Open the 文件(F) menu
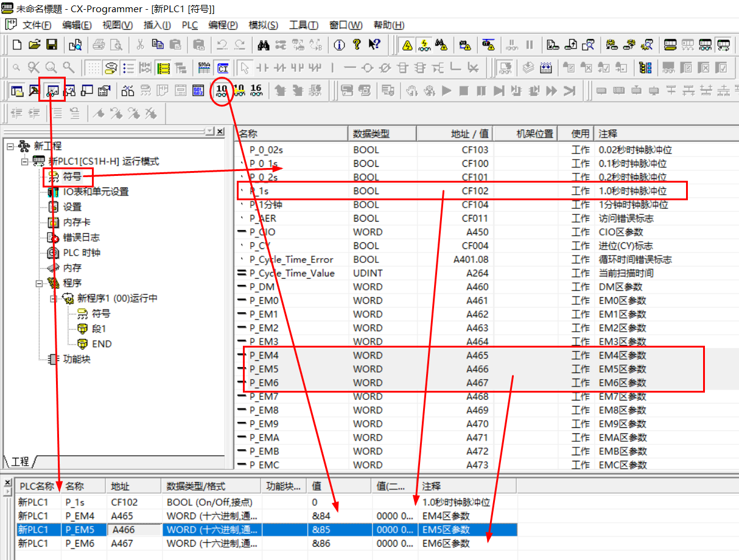The width and height of the screenshot is (739, 560). coord(37,25)
